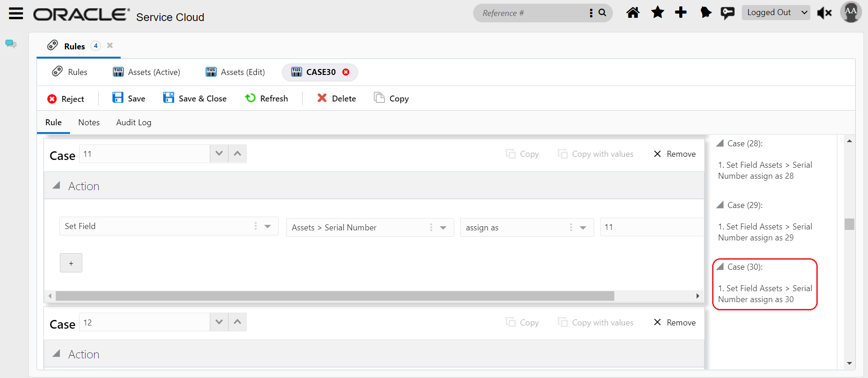Copy Case 12 with values
Image resolution: width=868 pixels, height=378 pixels.
click(x=596, y=323)
